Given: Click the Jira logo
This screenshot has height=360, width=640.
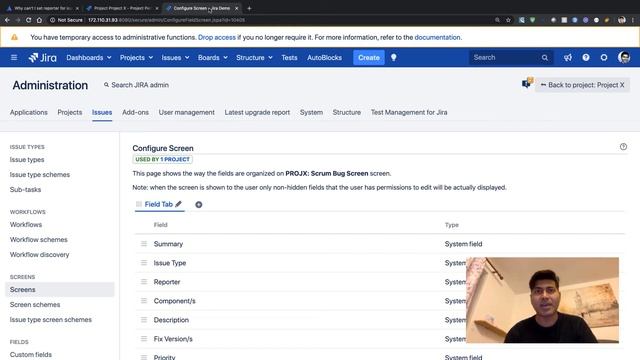Looking at the screenshot, I should [42, 58].
